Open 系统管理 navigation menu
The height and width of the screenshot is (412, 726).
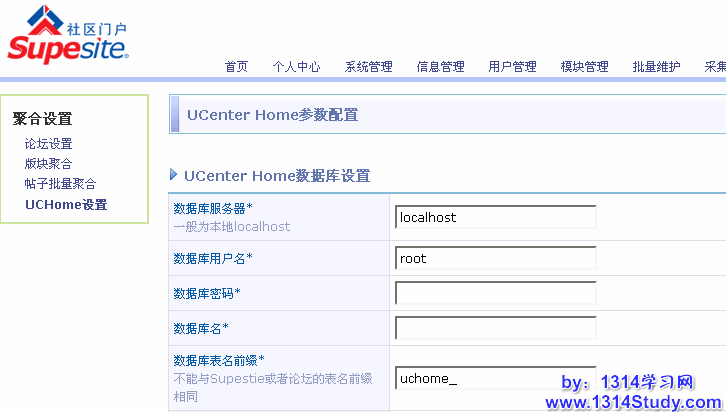point(368,67)
